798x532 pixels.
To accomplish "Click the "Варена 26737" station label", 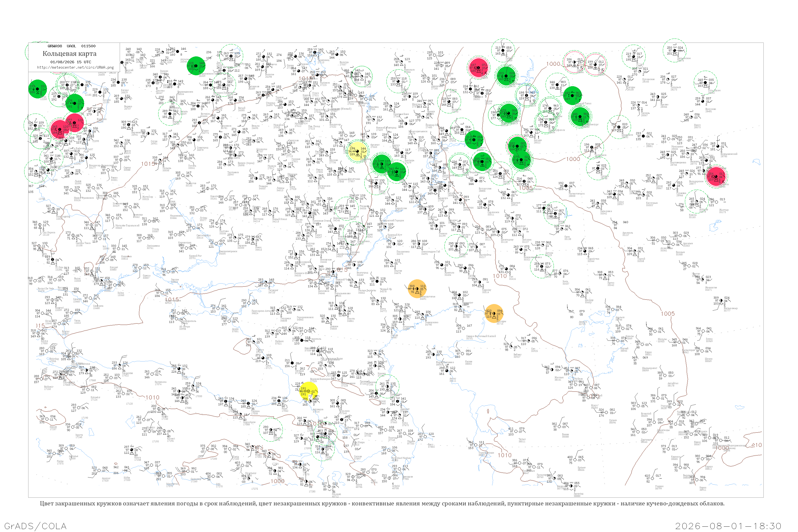I will pyautogui.click(x=128, y=107).
